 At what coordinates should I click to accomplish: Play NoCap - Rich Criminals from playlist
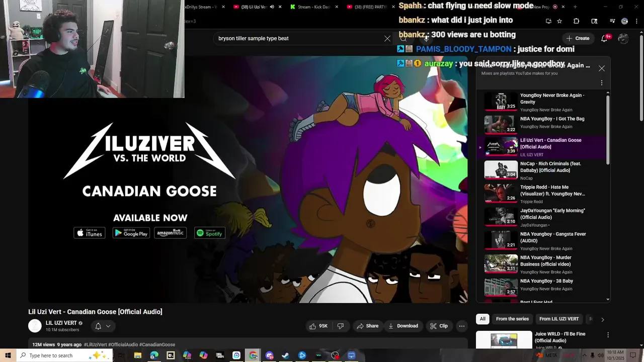pyautogui.click(x=543, y=170)
